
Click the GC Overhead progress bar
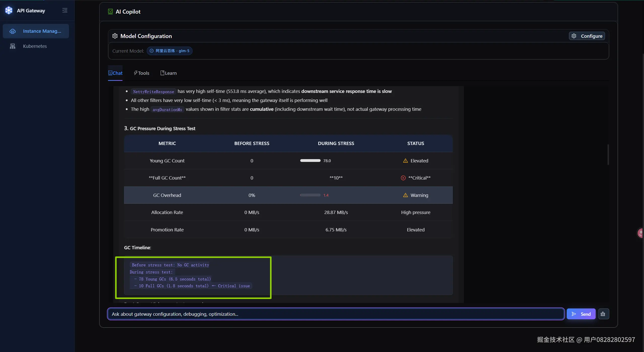(310, 195)
